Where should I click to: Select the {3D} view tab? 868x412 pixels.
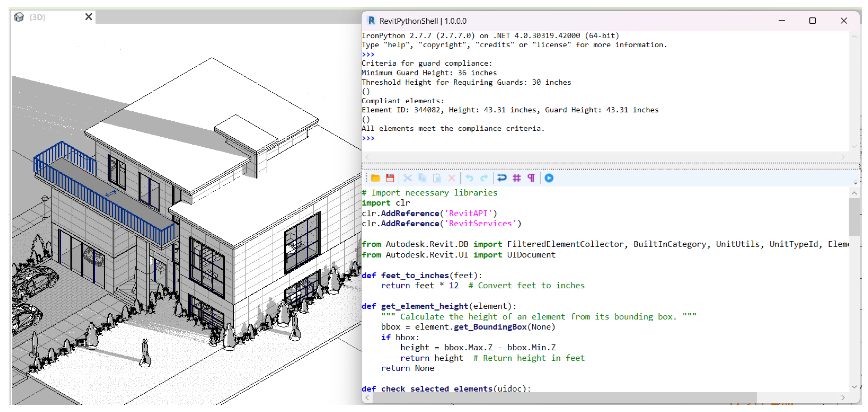point(37,17)
